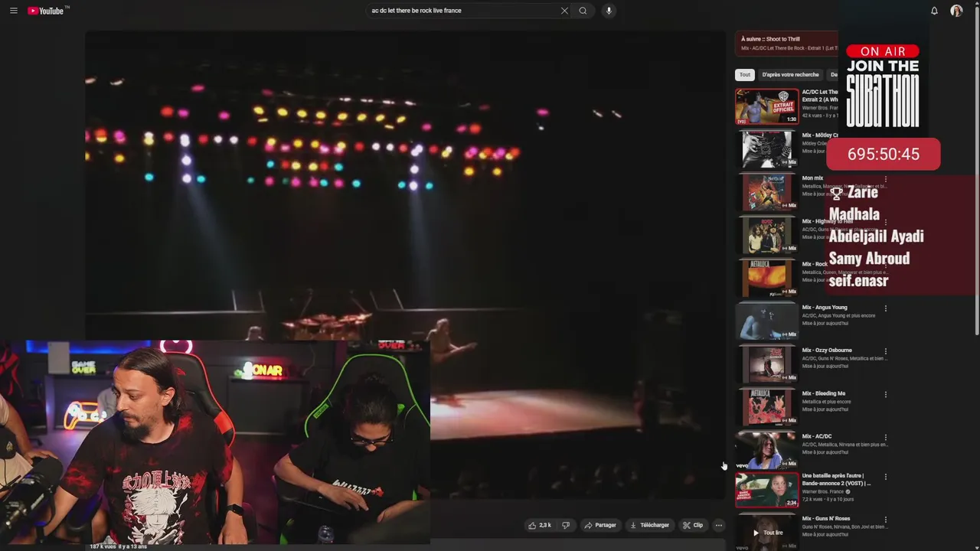Clear the search box with the X icon
Screen dimensions: 980x551
click(x=564, y=11)
